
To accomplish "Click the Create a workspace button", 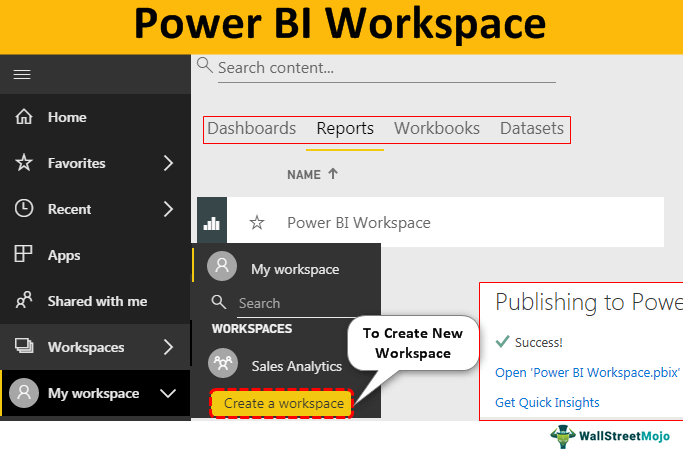I will (283, 403).
